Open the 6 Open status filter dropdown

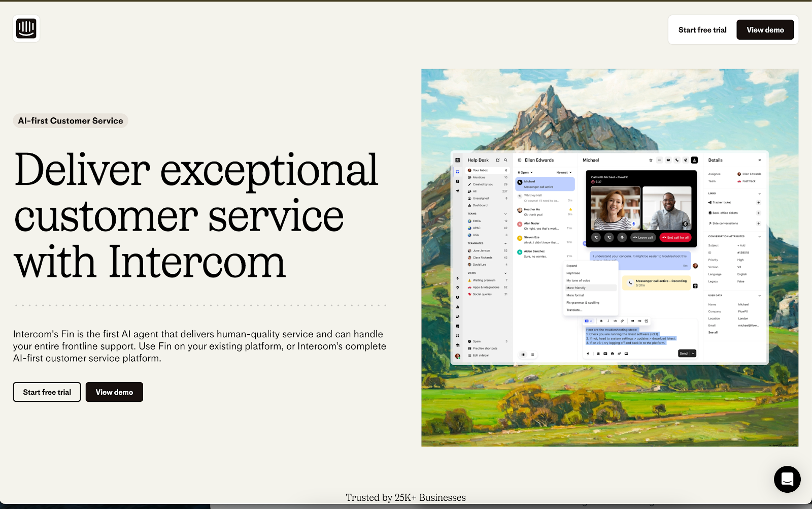(x=525, y=173)
